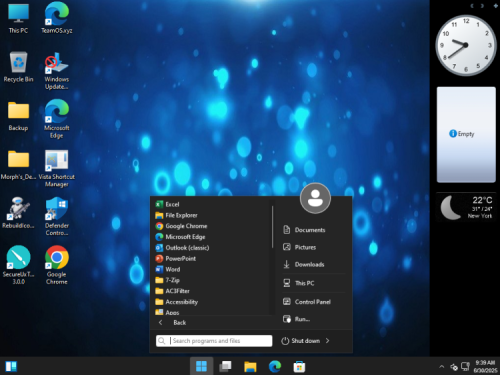Expand the 7-Zip folder in start menu
The image size is (500, 375).
coord(211,280)
